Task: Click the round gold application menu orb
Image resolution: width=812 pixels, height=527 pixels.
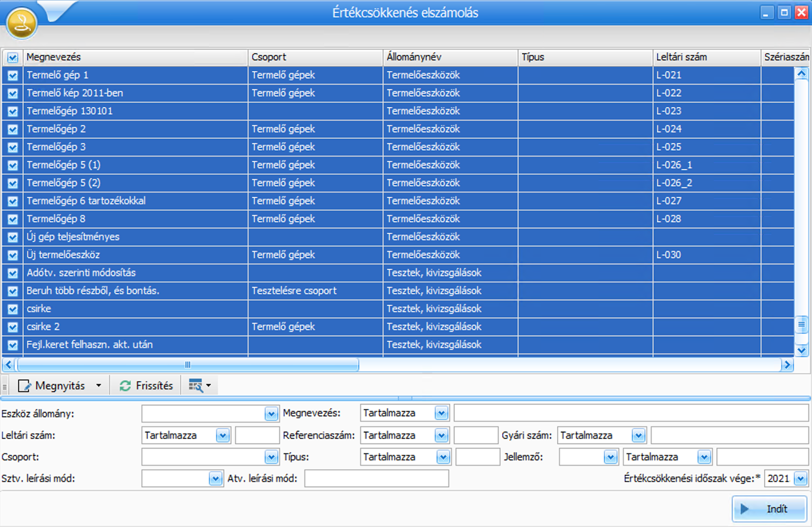Action: click(21, 23)
